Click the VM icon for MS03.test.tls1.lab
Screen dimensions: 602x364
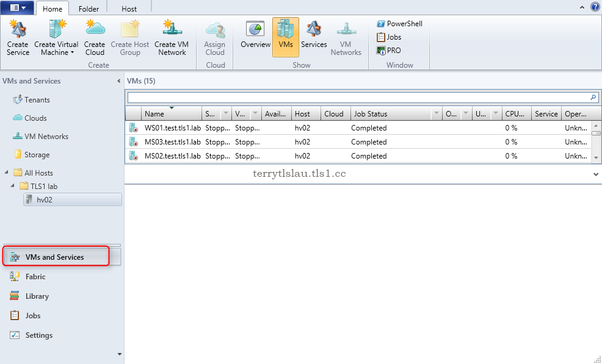coord(133,142)
